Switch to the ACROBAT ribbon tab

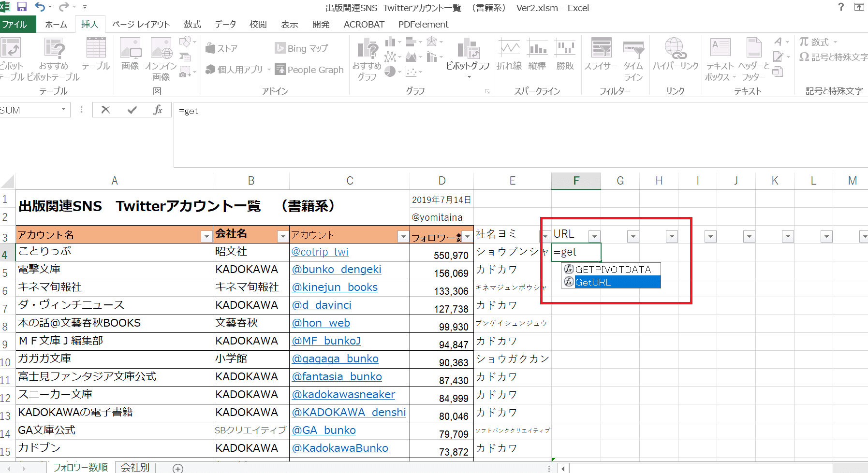[x=364, y=24]
